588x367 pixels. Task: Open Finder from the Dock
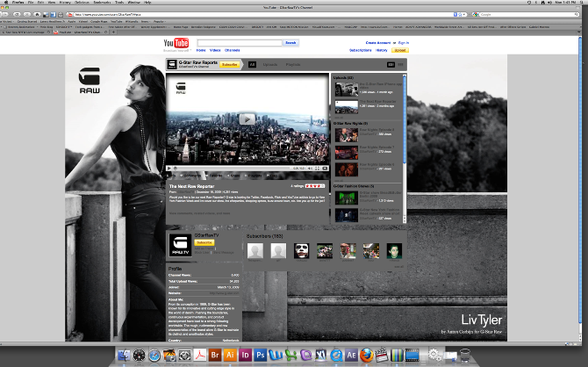124,355
